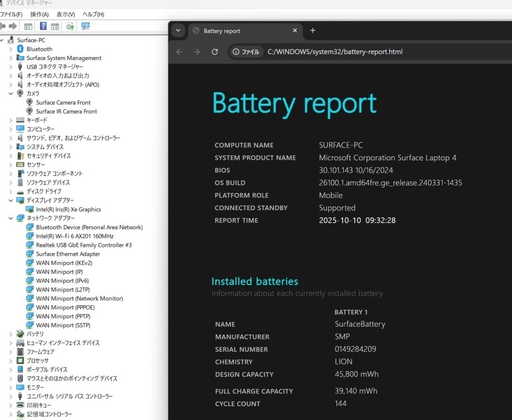Open the 表示(V) menu
Image resolution: width=512 pixels, height=420 pixels.
click(66, 14)
